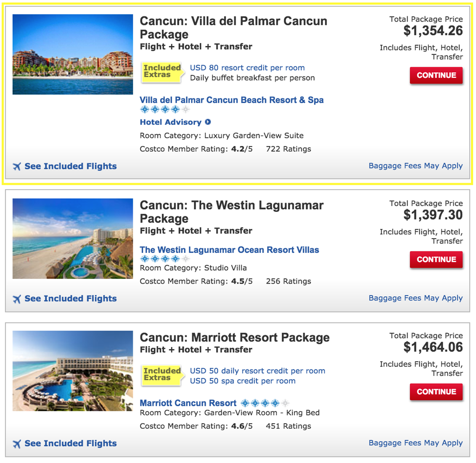Click the star rating for The Westin Lagunamar
Screen dimensions: 476x463
(x=164, y=259)
